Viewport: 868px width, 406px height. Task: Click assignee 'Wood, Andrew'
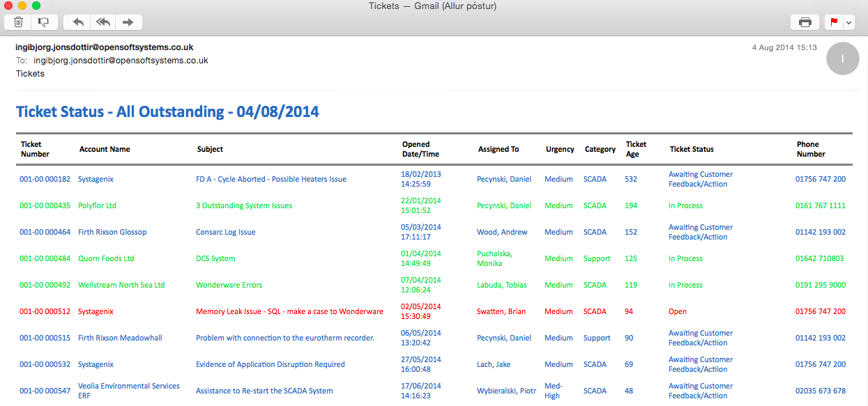point(502,232)
